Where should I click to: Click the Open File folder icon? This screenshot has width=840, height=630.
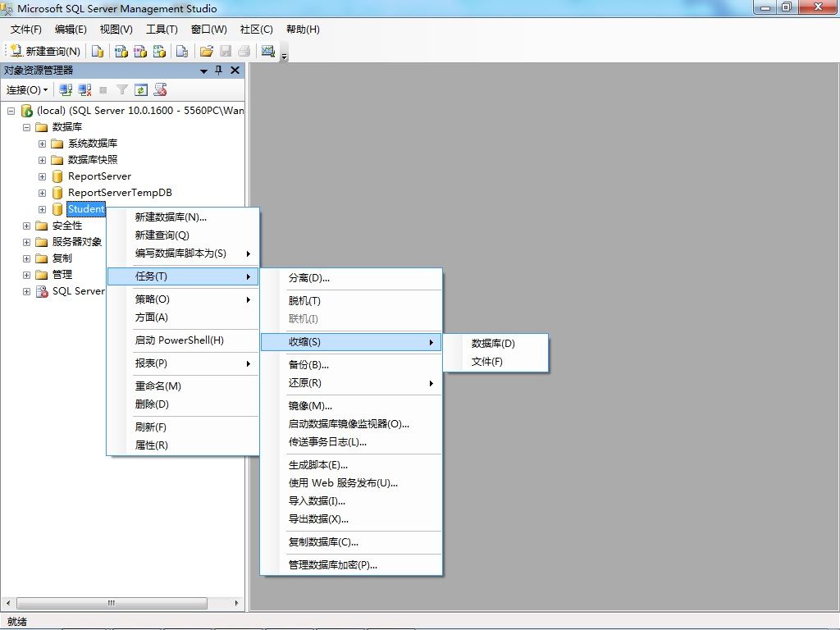[206, 51]
